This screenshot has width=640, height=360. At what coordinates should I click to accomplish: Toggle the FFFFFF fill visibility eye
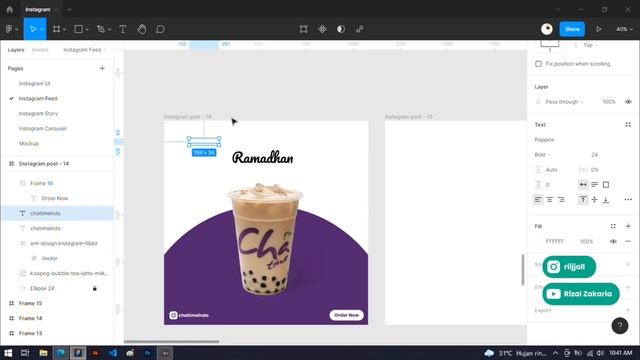pyautogui.click(x=613, y=241)
